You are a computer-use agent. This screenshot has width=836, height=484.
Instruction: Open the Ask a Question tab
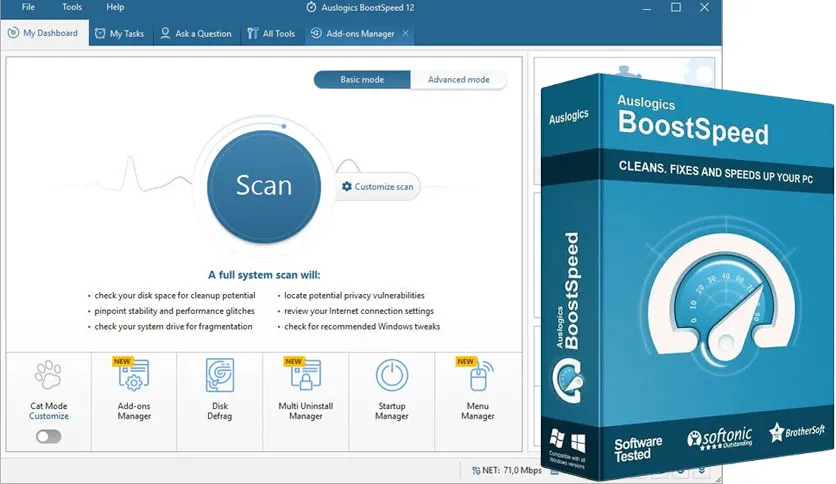click(x=197, y=33)
